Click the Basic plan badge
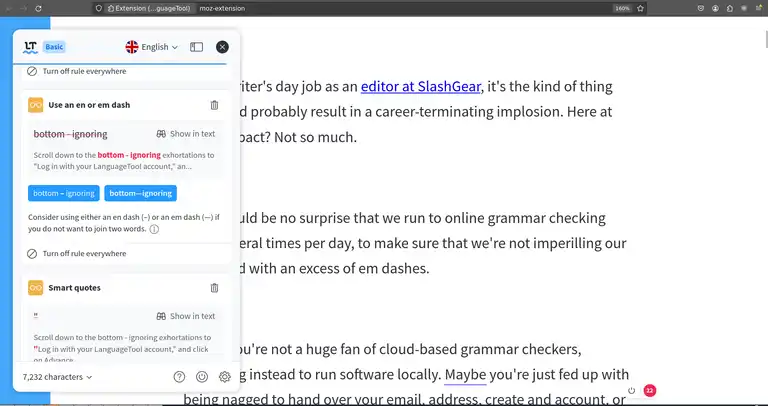The image size is (768, 406). (54, 47)
